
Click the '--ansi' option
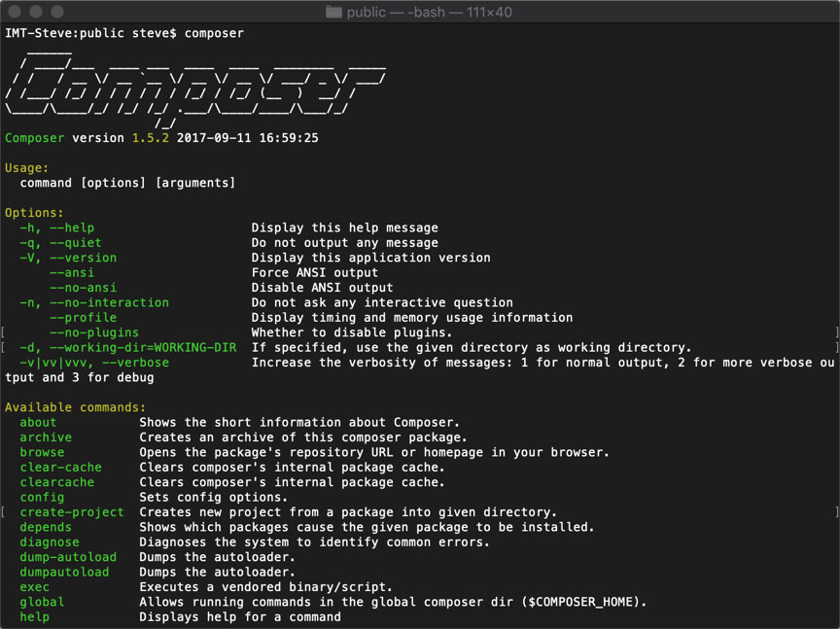[72, 273]
